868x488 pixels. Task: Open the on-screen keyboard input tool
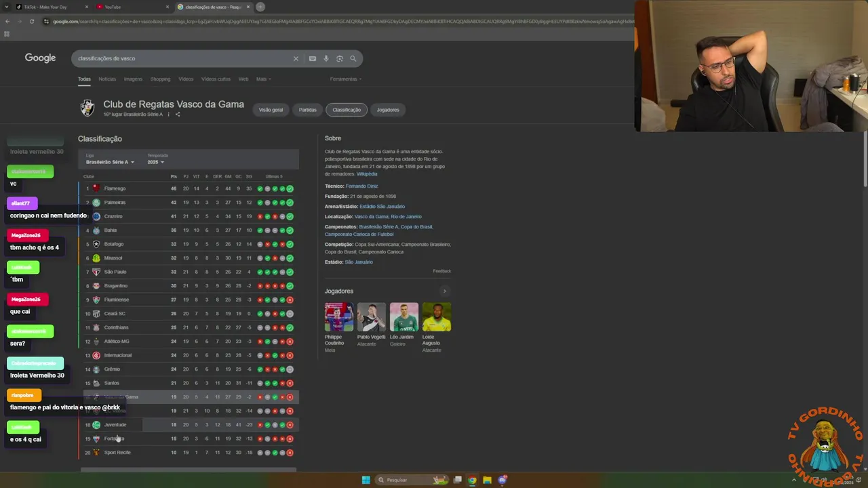point(313,58)
